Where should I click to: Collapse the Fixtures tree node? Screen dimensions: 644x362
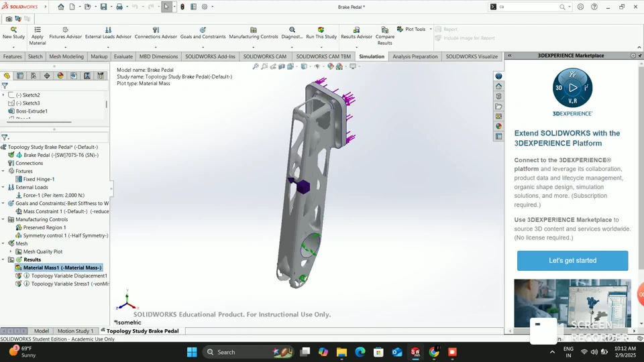pyautogui.click(x=3, y=171)
